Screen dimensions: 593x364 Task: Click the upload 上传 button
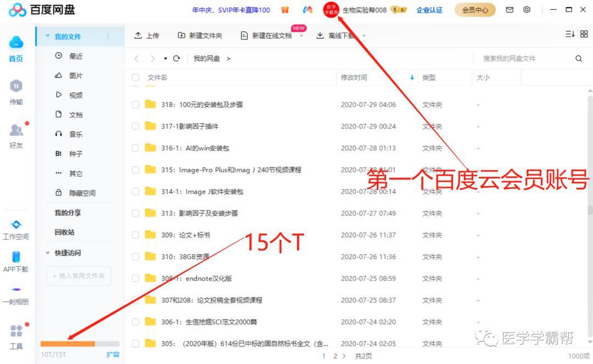(147, 36)
